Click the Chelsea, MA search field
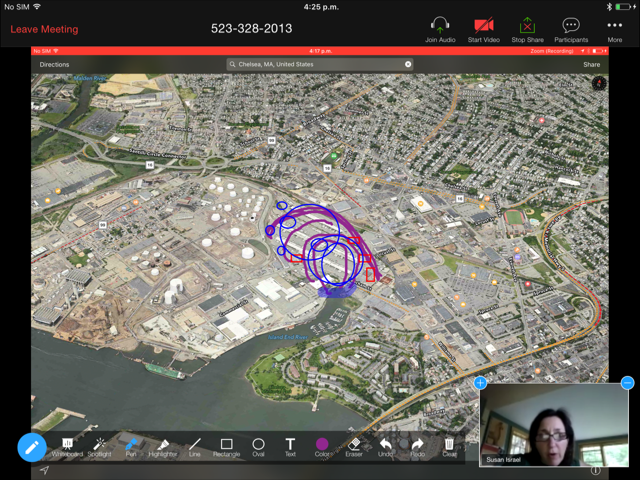The width and height of the screenshot is (640, 480). click(320, 64)
